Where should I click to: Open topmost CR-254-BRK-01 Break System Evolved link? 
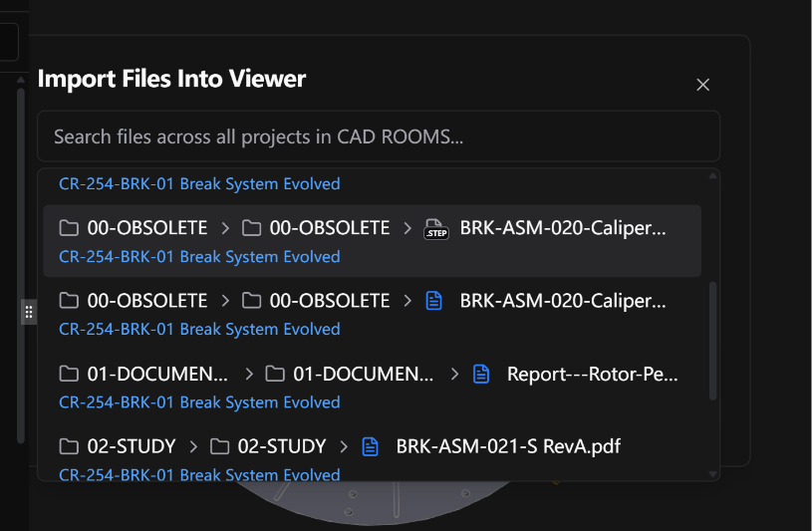tap(199, 184)
